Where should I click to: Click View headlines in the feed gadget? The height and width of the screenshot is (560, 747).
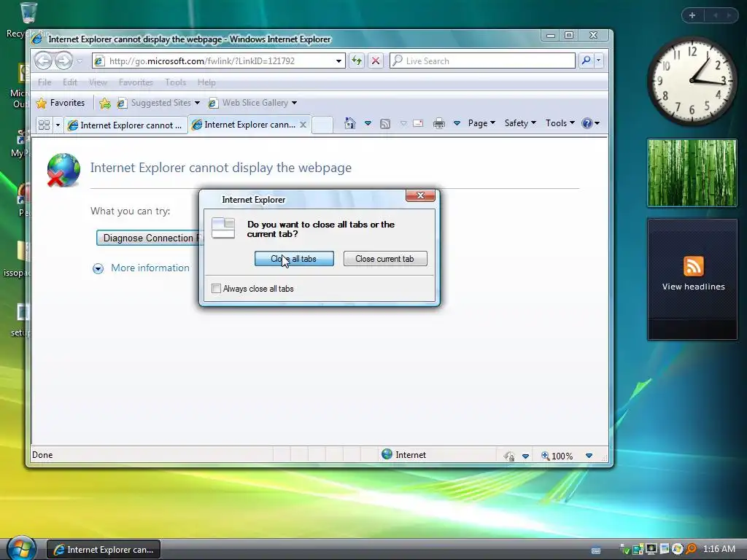[693, 287]
